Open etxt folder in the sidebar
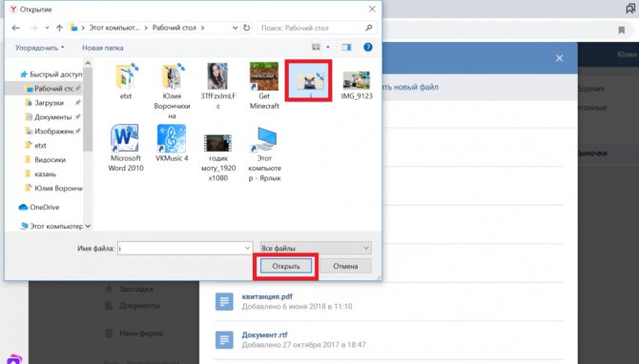The image size is (639, 364). (36, 146)
